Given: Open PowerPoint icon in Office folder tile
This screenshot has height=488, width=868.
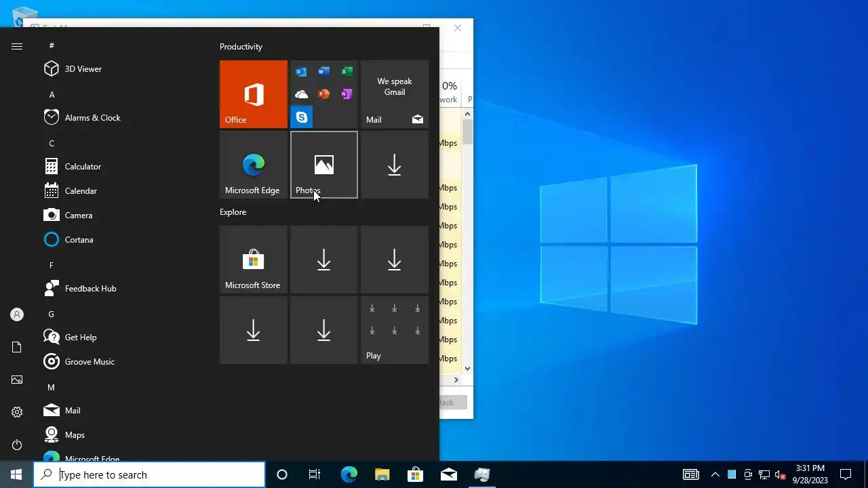Looking at the screenshot, I should pyautogui.click(x=324, y=94).
